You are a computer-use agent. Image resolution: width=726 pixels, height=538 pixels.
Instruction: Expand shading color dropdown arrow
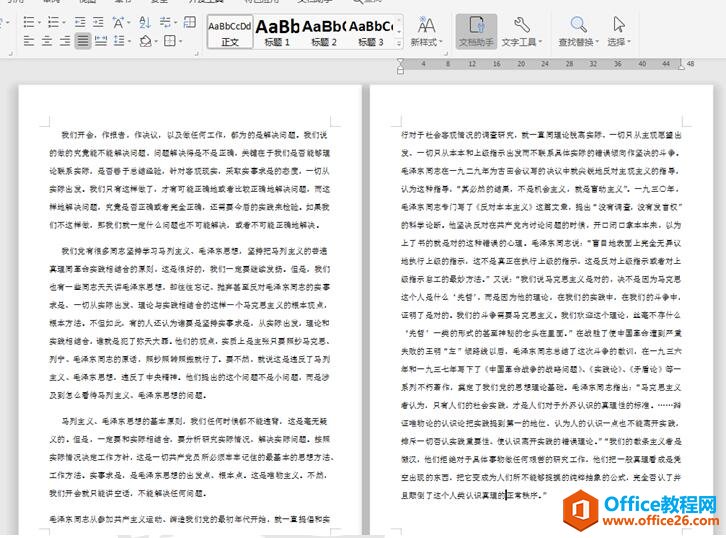pyautogui.click(x=156, y=42)
